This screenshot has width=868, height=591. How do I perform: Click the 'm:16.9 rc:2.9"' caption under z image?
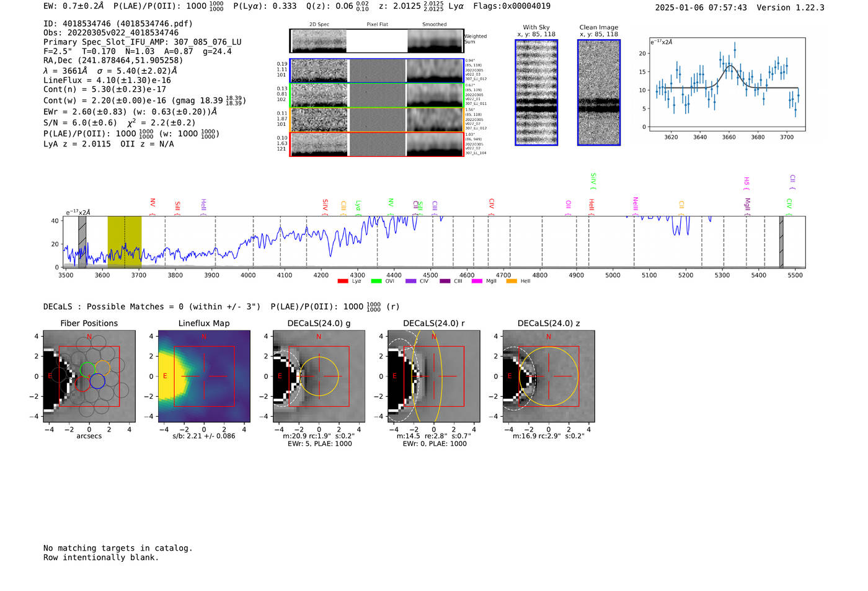click(x=549, y=436)
